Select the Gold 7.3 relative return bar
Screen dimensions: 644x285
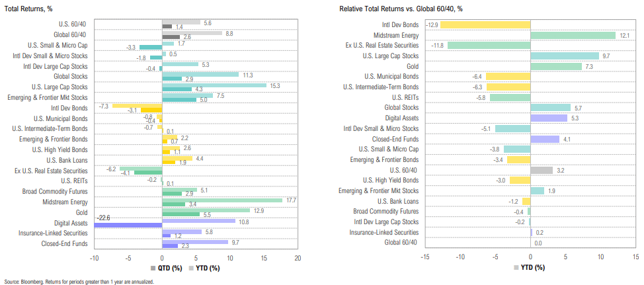pos(556,66)
